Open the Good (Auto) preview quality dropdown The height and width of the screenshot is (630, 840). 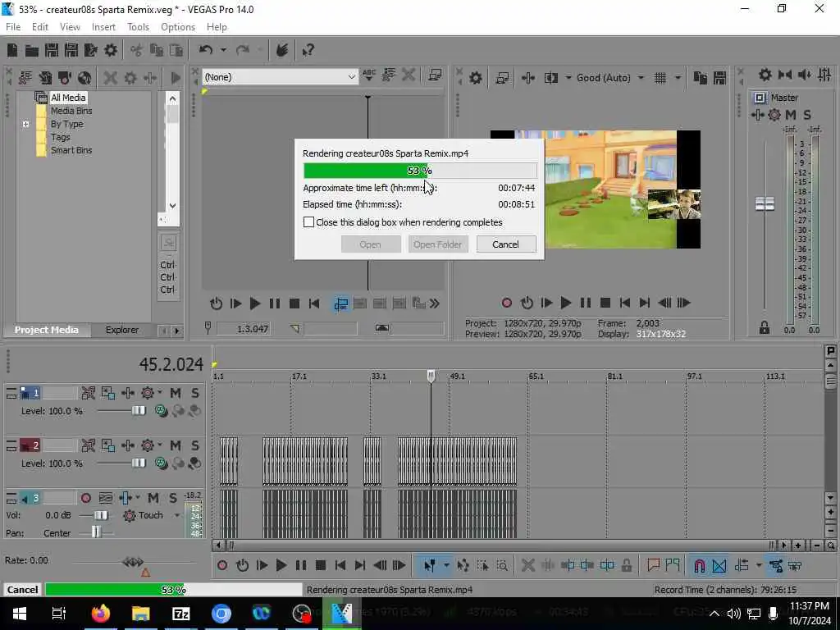point(641,78)
